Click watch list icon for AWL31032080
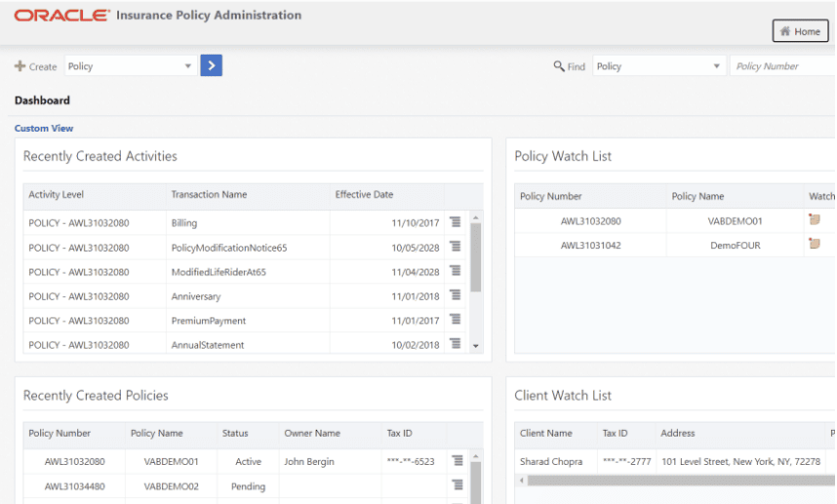This screenshot has height=504, width=837. tap(815, 220)
